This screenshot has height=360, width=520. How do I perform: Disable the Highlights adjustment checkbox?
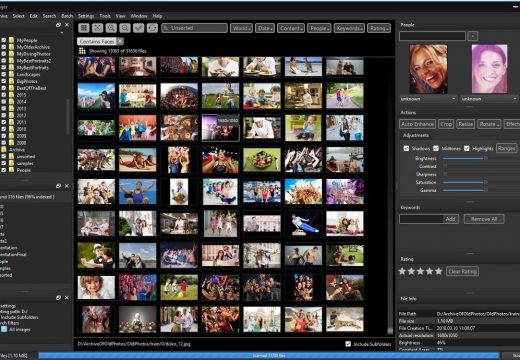[x=467, y=148]
